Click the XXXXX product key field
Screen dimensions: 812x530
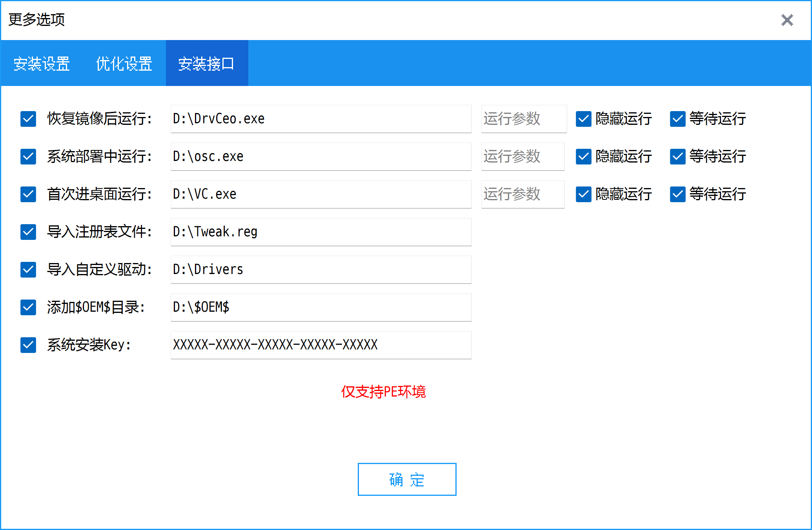[321, 345]
